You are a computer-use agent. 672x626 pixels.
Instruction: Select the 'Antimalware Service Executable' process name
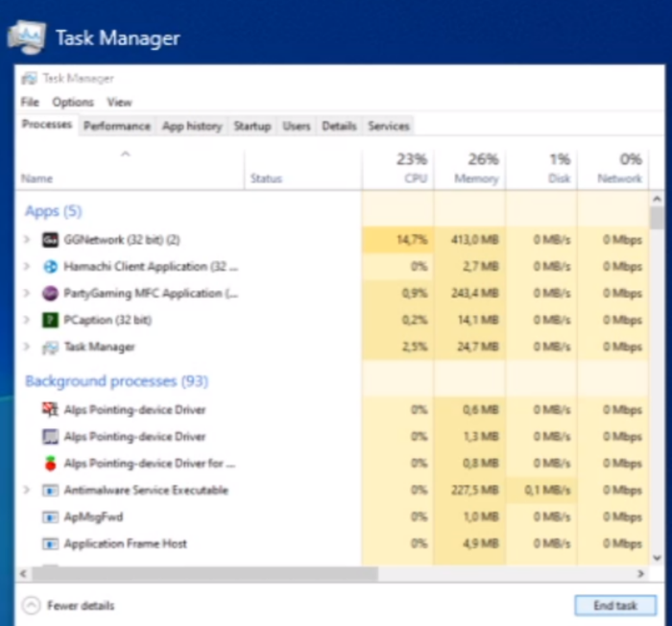point(146,490)
